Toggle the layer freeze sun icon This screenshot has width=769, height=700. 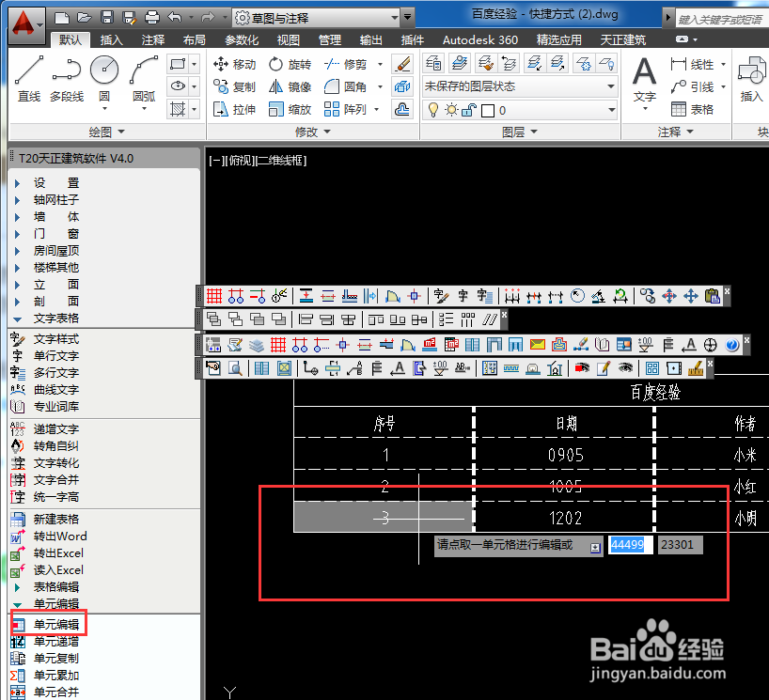click(450, 110)
